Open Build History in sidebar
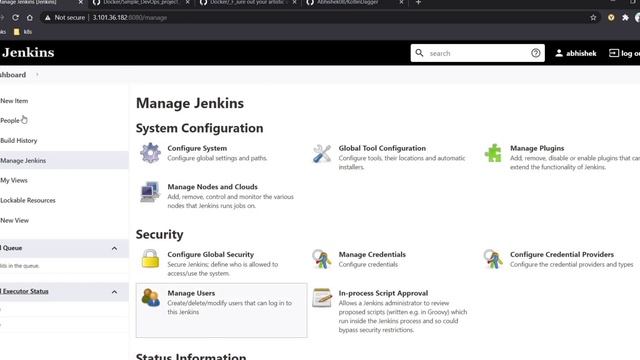Screen dimensions: 640x360 tap(18, 140)
